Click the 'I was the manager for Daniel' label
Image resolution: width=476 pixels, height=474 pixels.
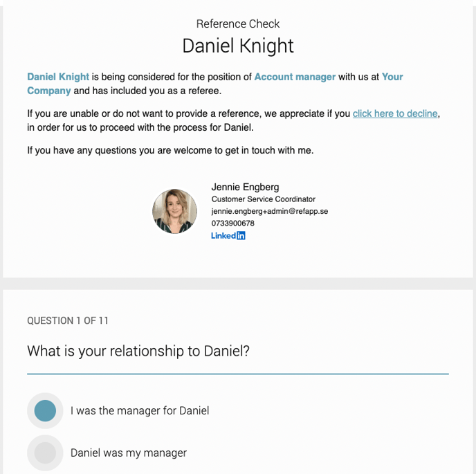click(x=140, y=411)
